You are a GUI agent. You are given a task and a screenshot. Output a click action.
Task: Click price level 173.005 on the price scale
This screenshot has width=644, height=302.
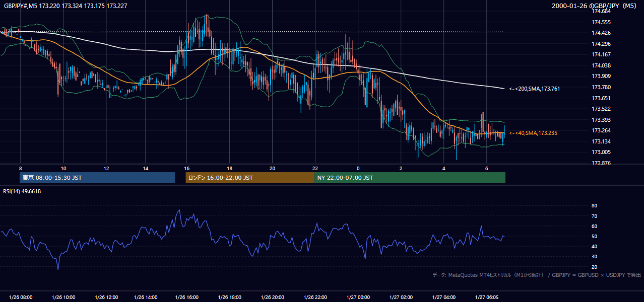tap(601, 152)
